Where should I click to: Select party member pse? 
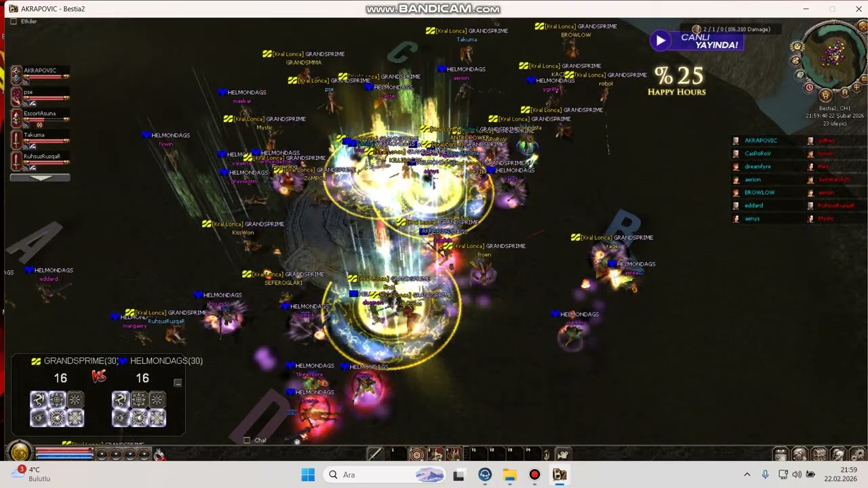tap(16, 97)
